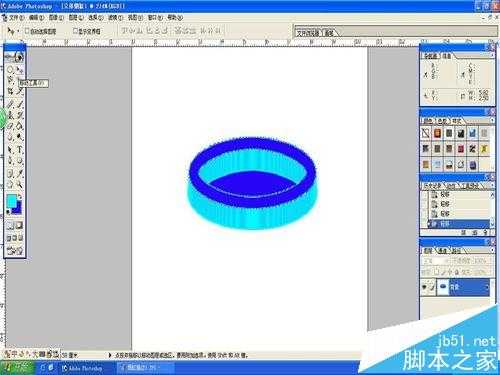
Task: Open the Windows Start button
Action: coord(18,368)
